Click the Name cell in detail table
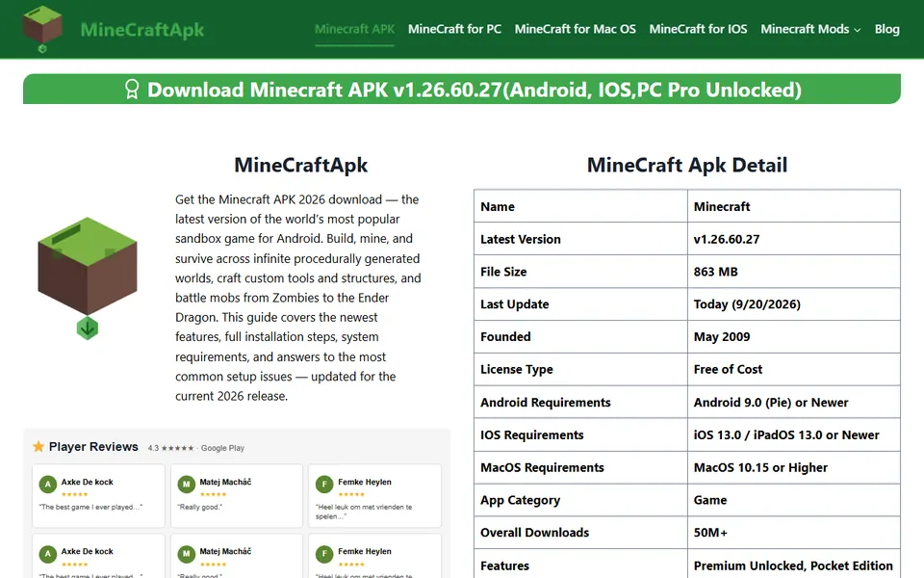924x578 pixels. [x=580, y=206]
